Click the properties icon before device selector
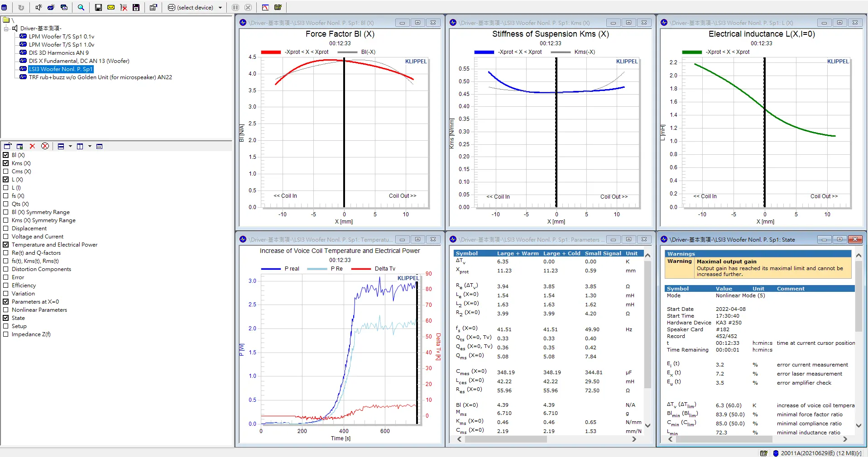 tap(153, 7)
